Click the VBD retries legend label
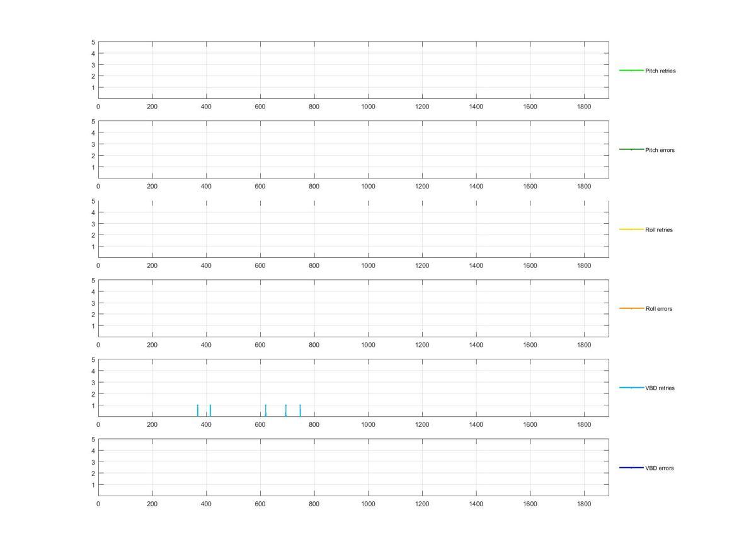The width and height of the screenshot is (756, 558). click(x=660, y=388)
